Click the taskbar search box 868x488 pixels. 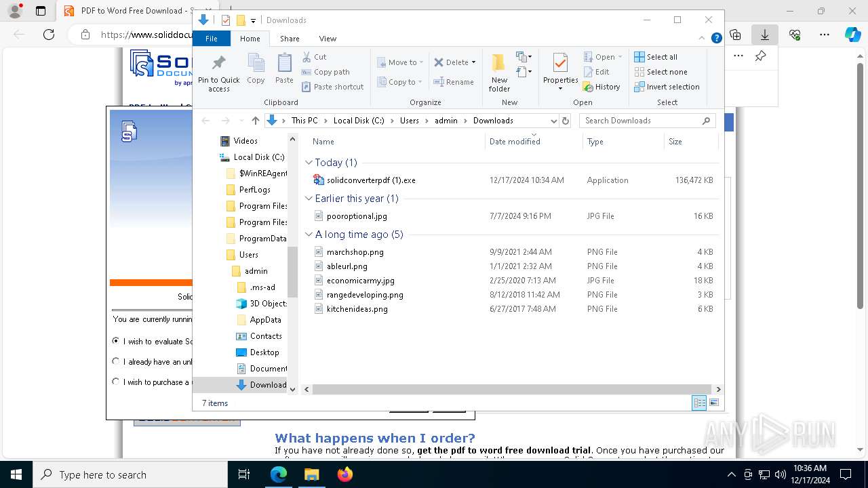[130, 474]
